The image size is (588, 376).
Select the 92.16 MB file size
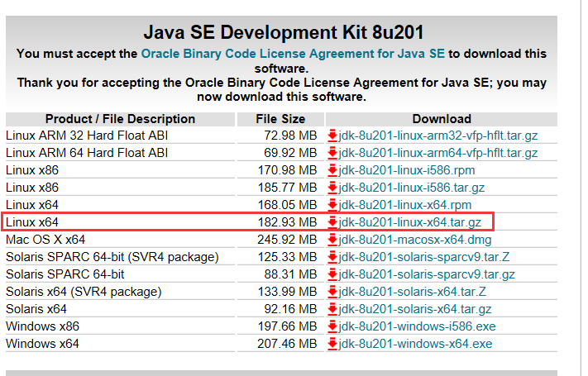click(x=290, y=309)
